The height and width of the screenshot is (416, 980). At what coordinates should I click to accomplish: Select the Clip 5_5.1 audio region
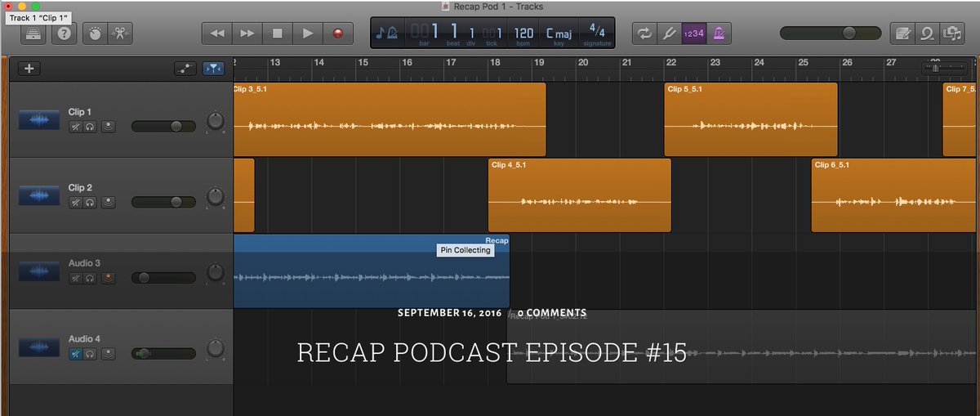751,119
